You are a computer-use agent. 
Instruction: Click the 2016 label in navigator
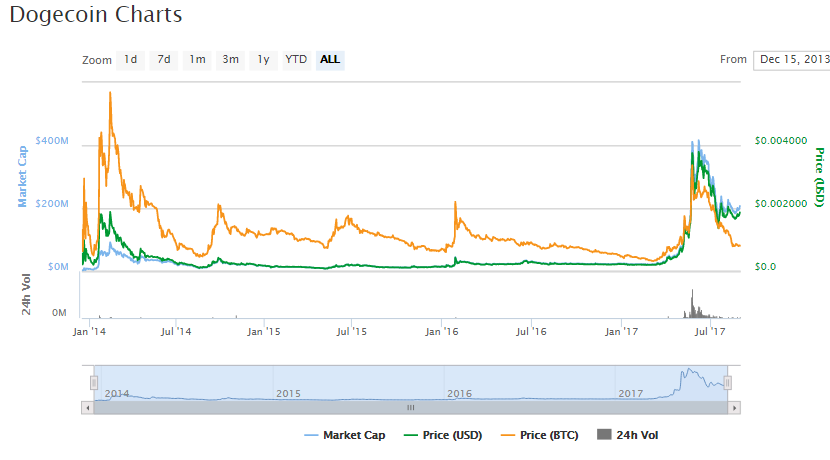point(459,393)
